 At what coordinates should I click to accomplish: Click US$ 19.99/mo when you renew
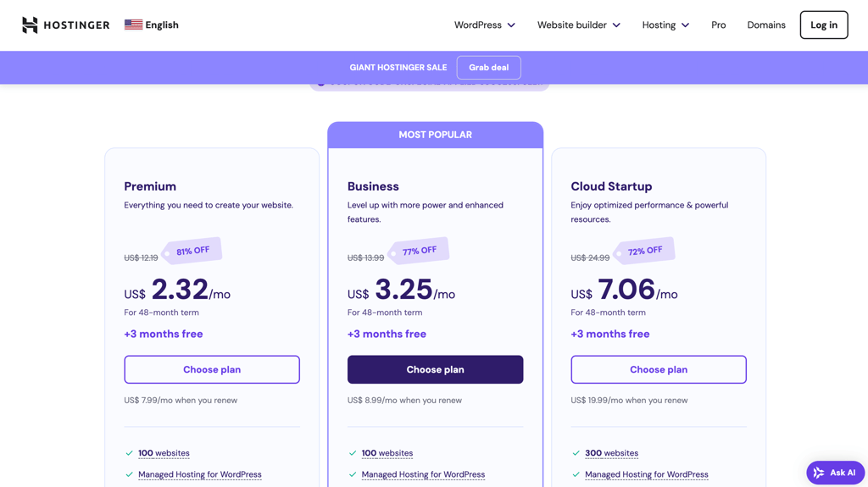[630, 400]
